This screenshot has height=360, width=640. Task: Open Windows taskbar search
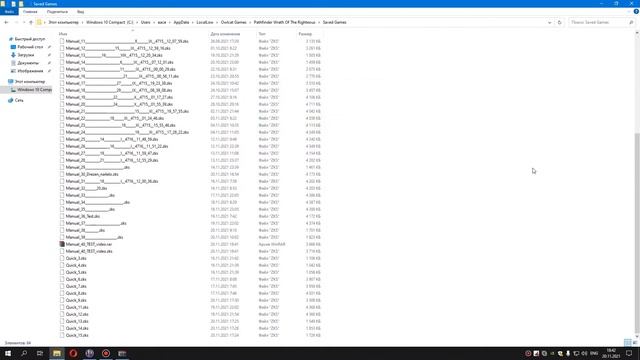click(24, 353)
